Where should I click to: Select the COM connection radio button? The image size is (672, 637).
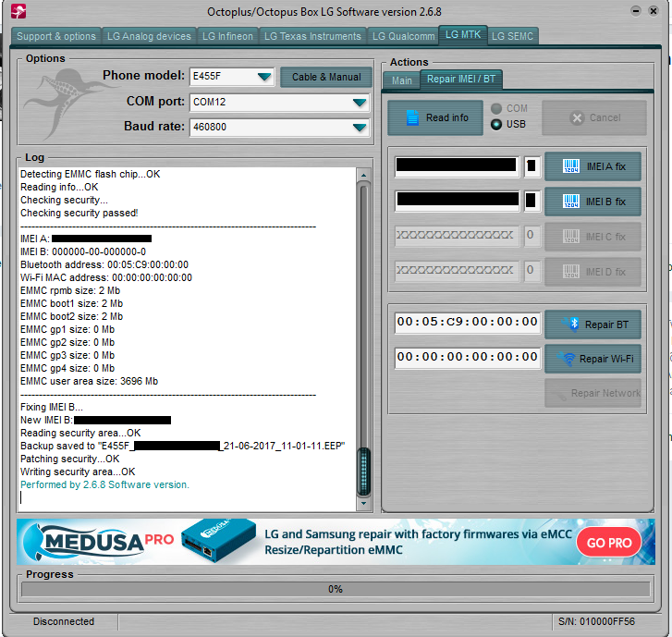[496, 109]
